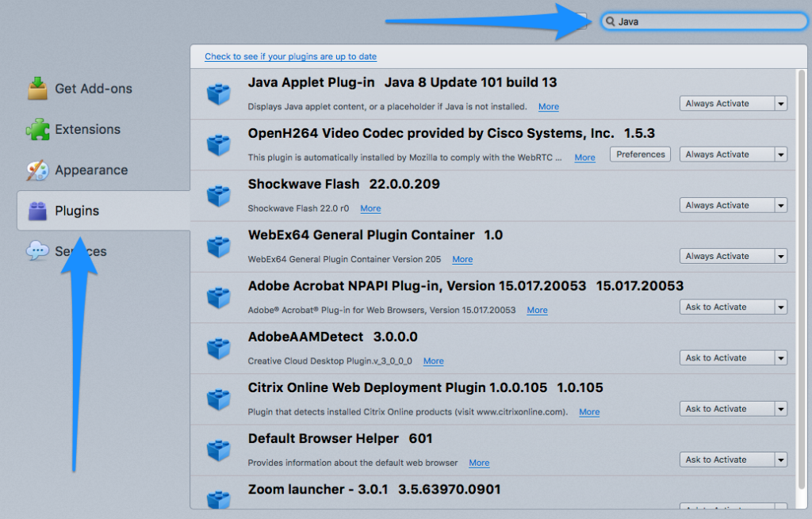
Task: Click More link for AdobeAAMDetect
Action: click(x=433, y=361)
